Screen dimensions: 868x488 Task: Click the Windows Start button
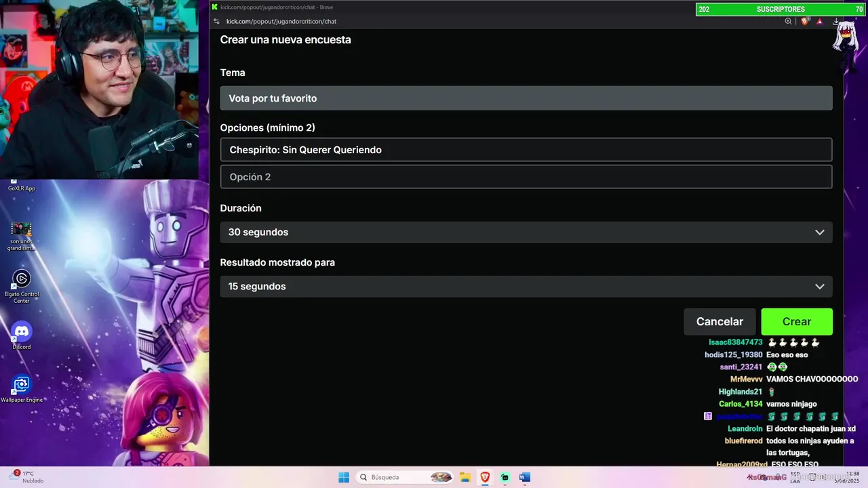click(x=344, y=477)
